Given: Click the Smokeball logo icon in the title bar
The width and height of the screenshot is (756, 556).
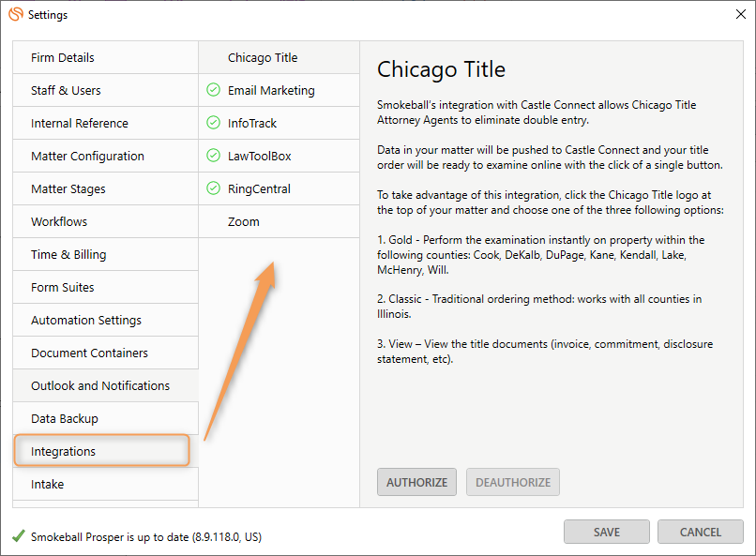Looking at the screenshot, I should coord(16,14).
